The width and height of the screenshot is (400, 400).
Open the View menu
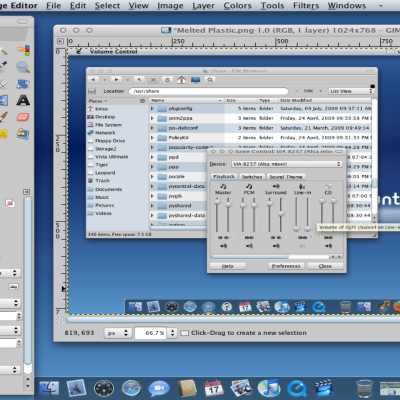coord(139,6)
